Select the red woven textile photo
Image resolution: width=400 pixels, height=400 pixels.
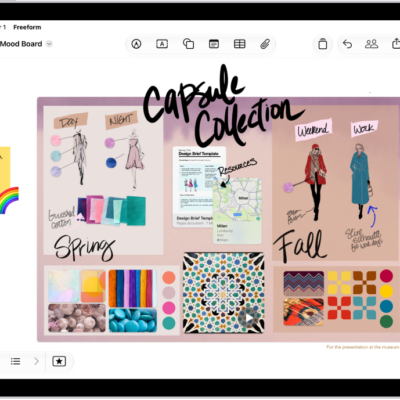pyautogui.click(x=304, y=312)
